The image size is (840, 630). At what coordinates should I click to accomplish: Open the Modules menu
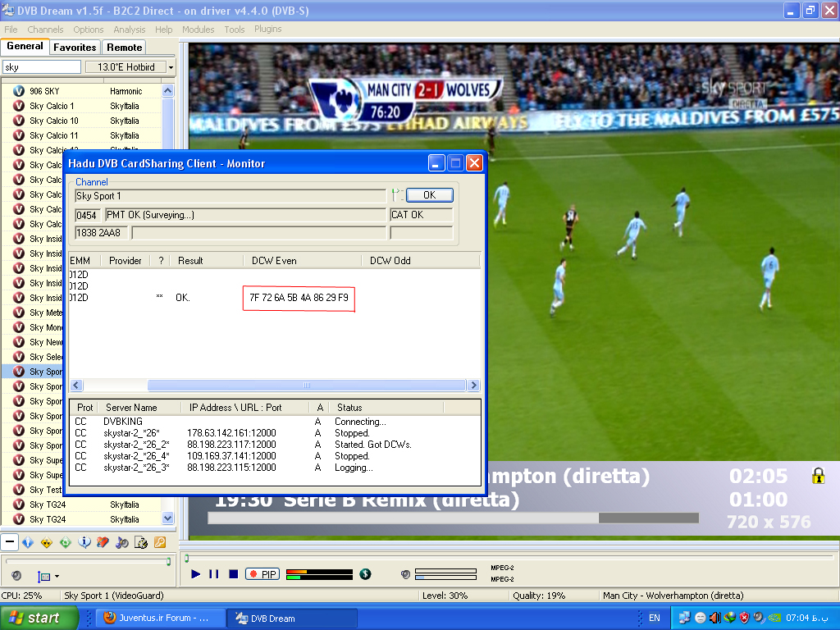(x=199, y=30)
